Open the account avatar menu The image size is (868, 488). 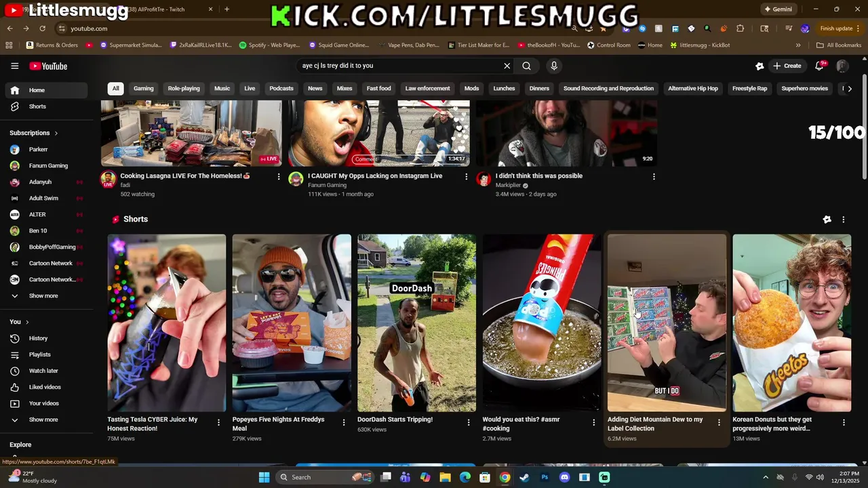[842, 66]
